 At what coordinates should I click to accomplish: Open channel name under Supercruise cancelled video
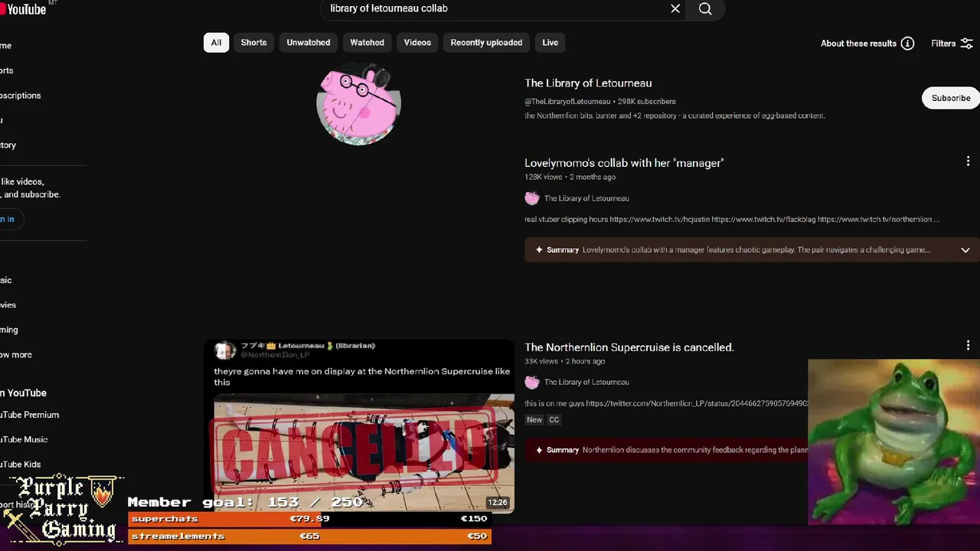586,382
